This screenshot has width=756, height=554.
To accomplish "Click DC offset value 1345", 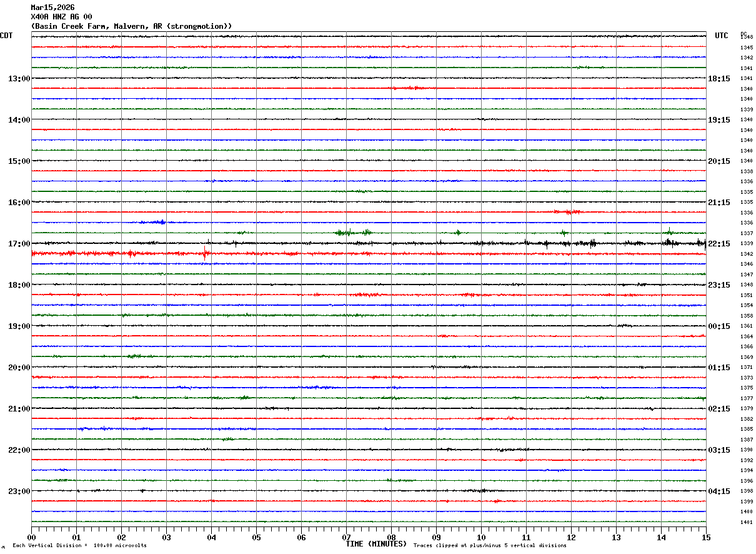I will tap(747, 48).
